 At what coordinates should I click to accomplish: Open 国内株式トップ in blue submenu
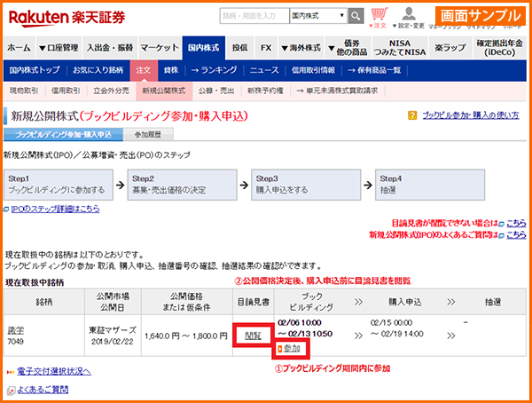(35, 70)
